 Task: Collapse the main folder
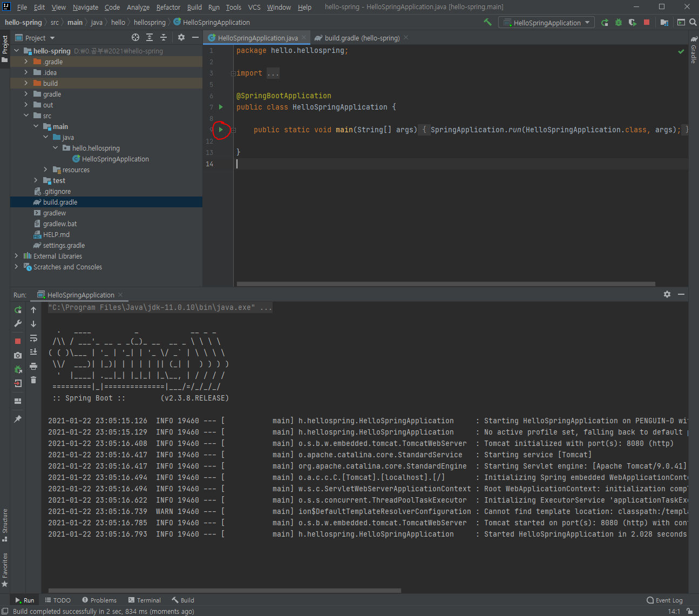(36, 126)
